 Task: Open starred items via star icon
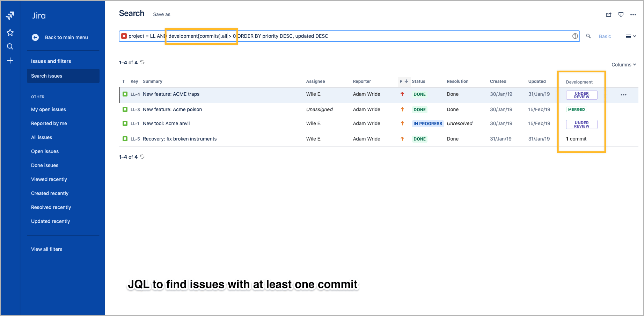pyautogui.click(x=10, y=33)
